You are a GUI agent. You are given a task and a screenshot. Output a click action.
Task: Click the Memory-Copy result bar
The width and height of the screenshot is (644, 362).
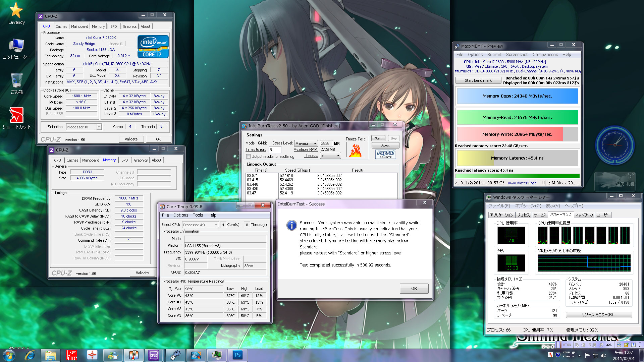[517, 96]
